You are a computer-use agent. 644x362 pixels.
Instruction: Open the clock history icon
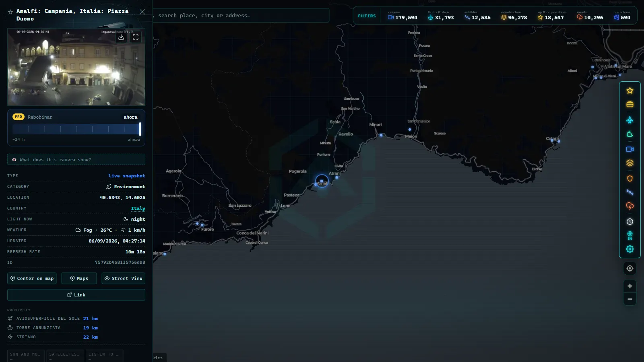point(630,222)
